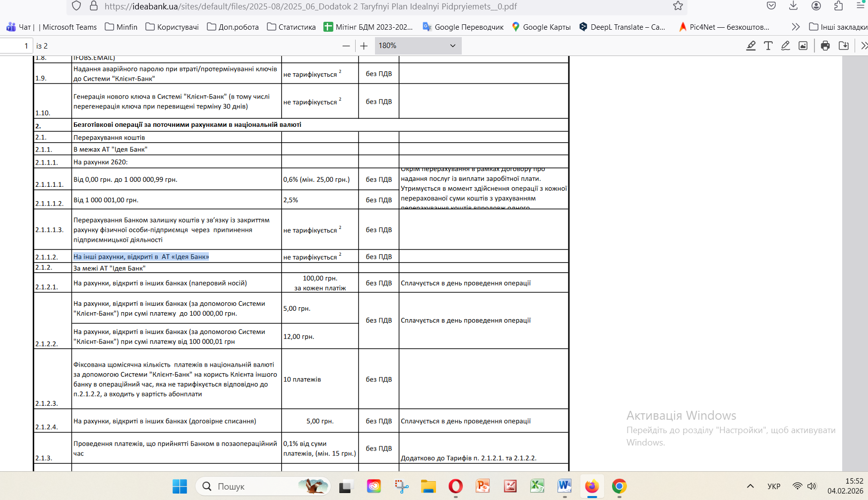Screen dimensions: 868x500
Task: Switch the УКР keyboard language indicator
Action: (774, 486)
